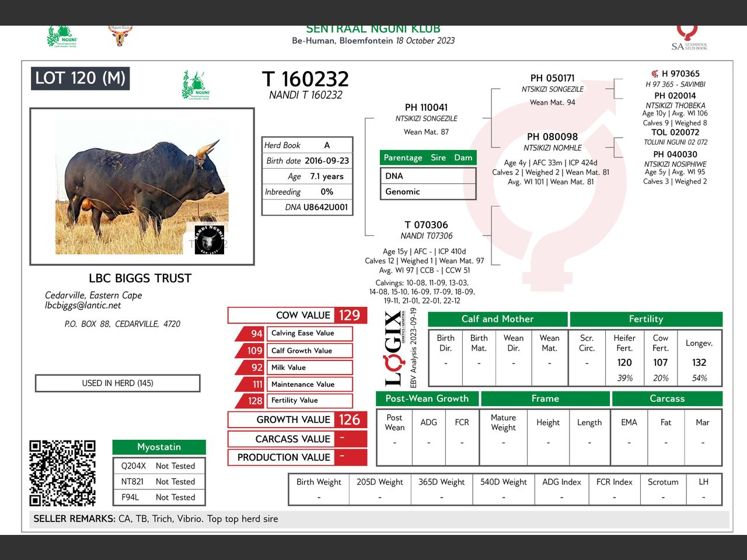Image resolution: width=747 pixels, height=560 pixels.
Task: Open the bull photograph
Action: click(142, 186)
